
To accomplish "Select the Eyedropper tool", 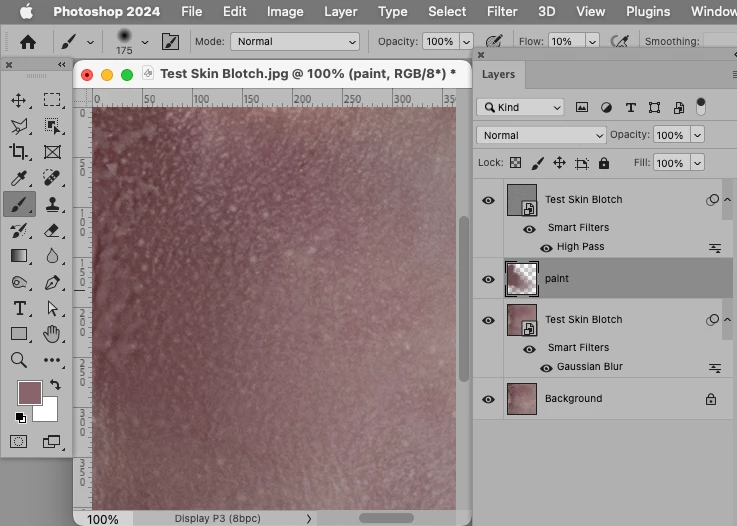I will 19,178.
